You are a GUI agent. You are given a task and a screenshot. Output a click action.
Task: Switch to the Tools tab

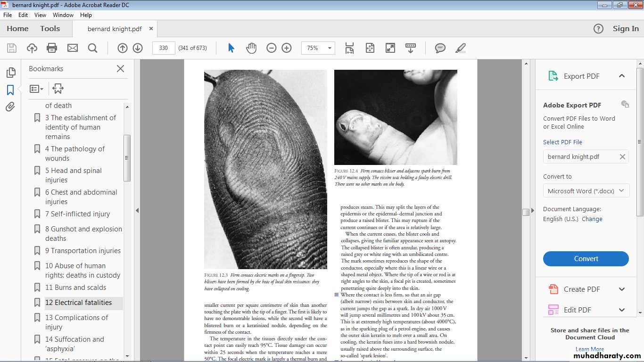click(x=50, y=29)
